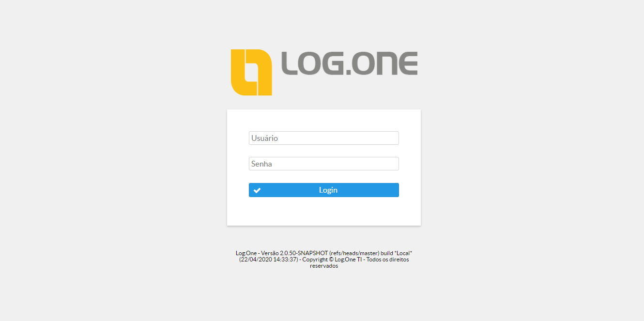Click empty white area below Login button
Viewport: 644px width, 321px height.
pyautogui.click(x=324, y=212)
